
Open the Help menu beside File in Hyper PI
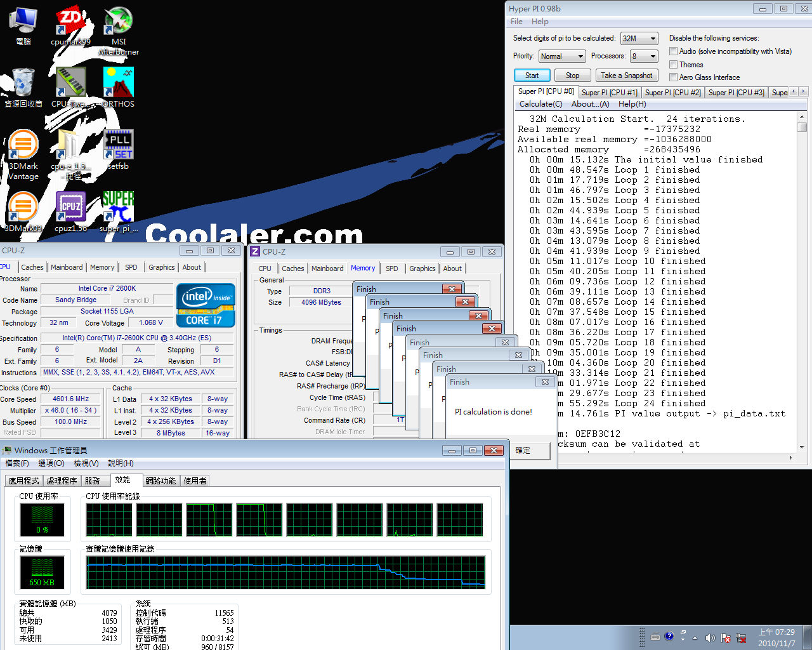pyautogui.click(x=540, y=22)
